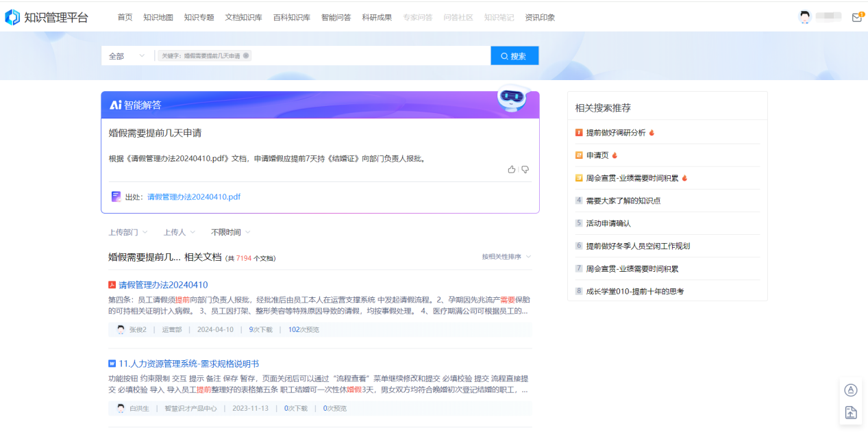This screenshot has height=432, width=868.
Task: Click the blue 搜索 button
Action: (x=514, y=55)
